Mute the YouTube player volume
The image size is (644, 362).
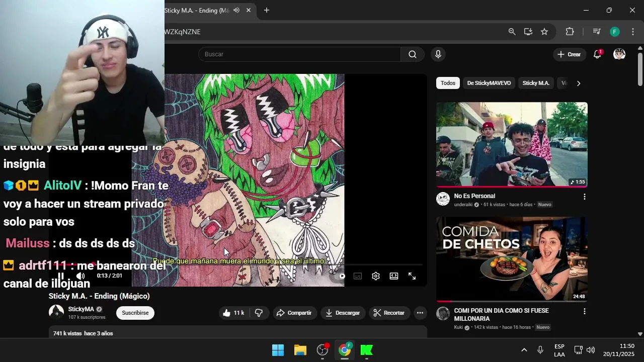click(80, 276)
